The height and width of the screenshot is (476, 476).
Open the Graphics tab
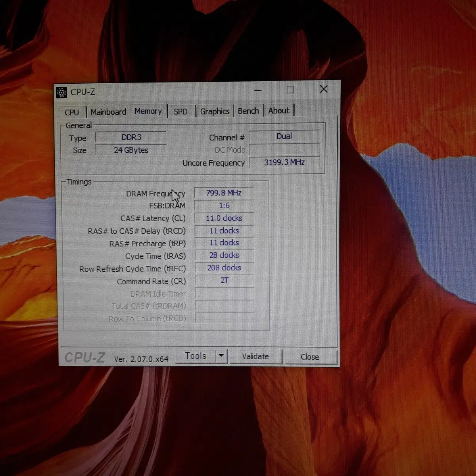215,111
